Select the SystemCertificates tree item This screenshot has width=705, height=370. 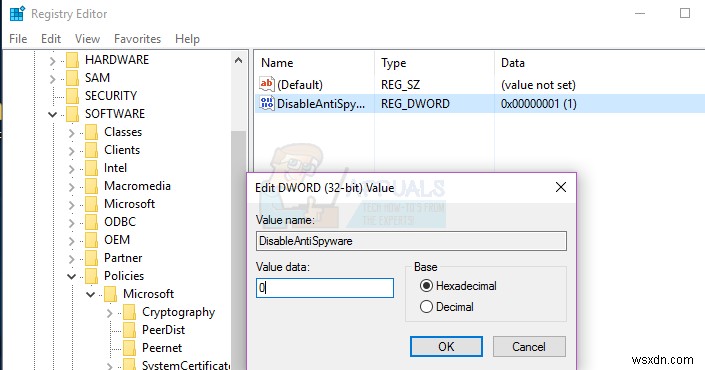click(x=186, y=365)
